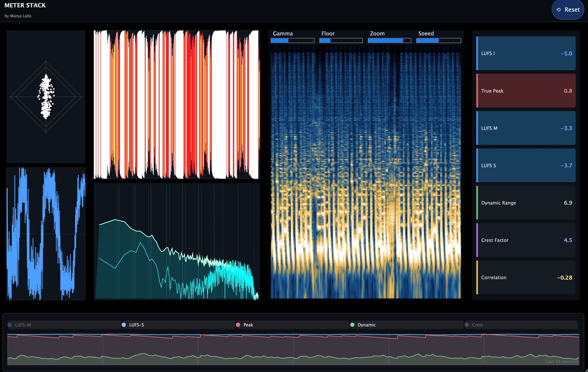Click the LUFS S meter card
Image resolution: width=588 pixels, height=372 pixels.
[526, 165]
